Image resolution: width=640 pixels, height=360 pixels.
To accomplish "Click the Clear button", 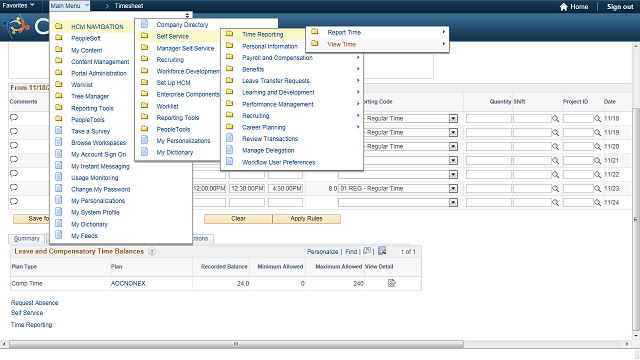I will click(x=238, y=219).
